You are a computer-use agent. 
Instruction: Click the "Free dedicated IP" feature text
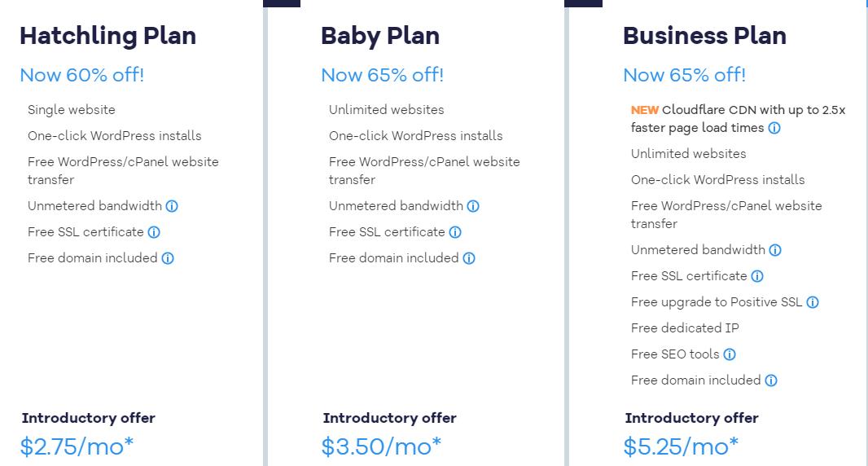coord(685,328)
